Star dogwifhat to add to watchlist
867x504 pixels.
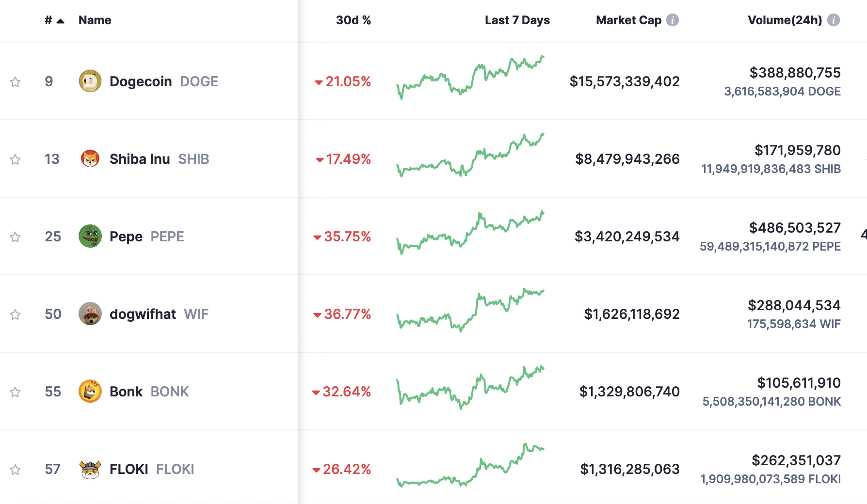[15, 315]
